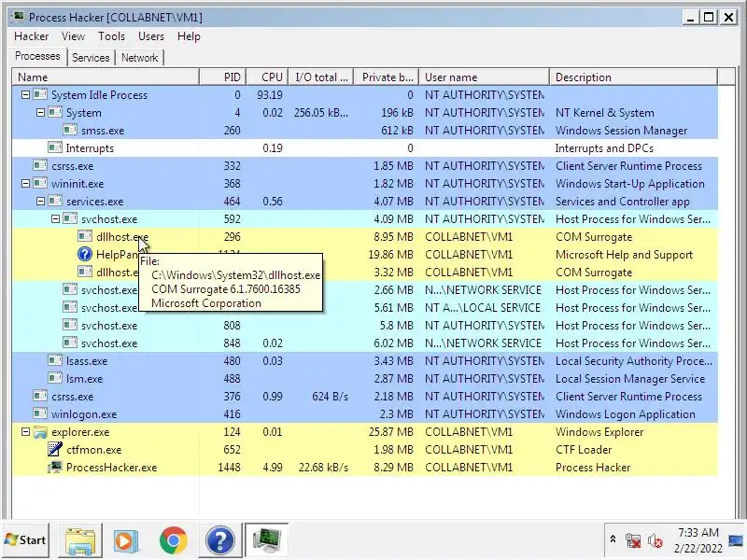Click the '22.68 kB/s' I/O value

point(323,468)
